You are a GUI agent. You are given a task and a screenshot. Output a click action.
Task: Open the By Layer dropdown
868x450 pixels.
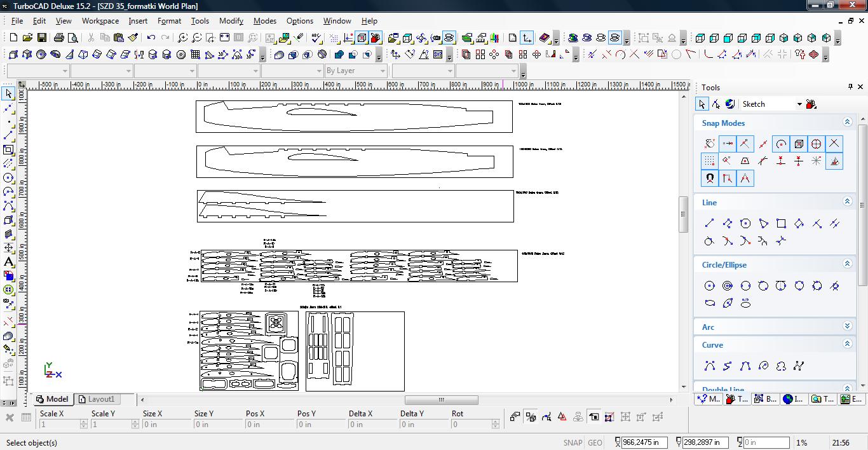(383, 71)
